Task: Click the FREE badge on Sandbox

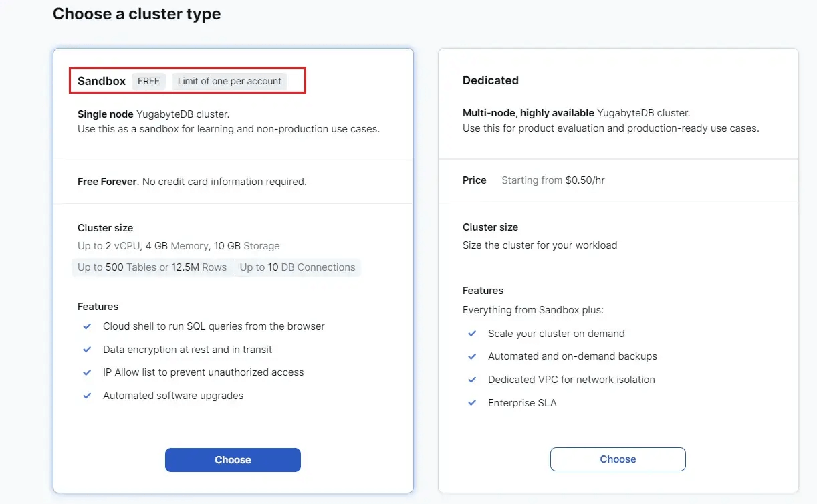Action: pyautogui.click(x=148, y=81)
